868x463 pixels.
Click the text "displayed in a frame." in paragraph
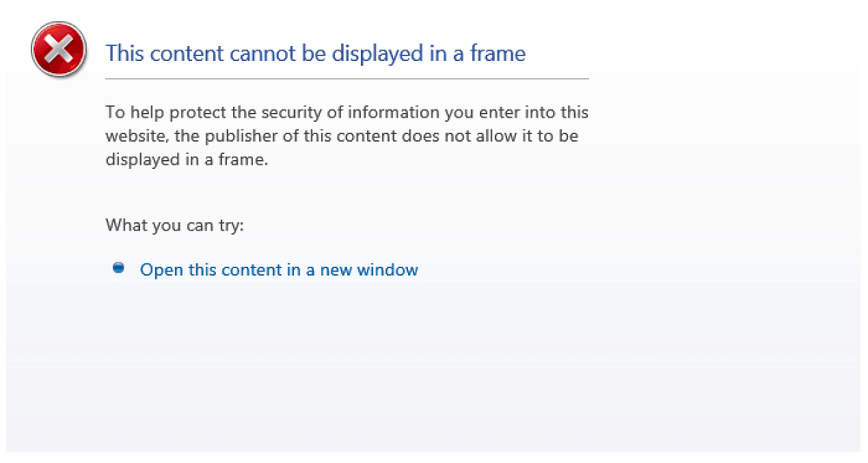(x=185, y=159)
